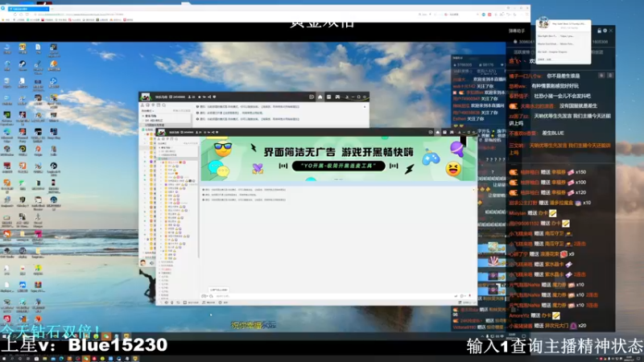The image size is (644, 362).
Task: Click the gift row showing x20
Action: pyautogui.click(x=547, y=326)
